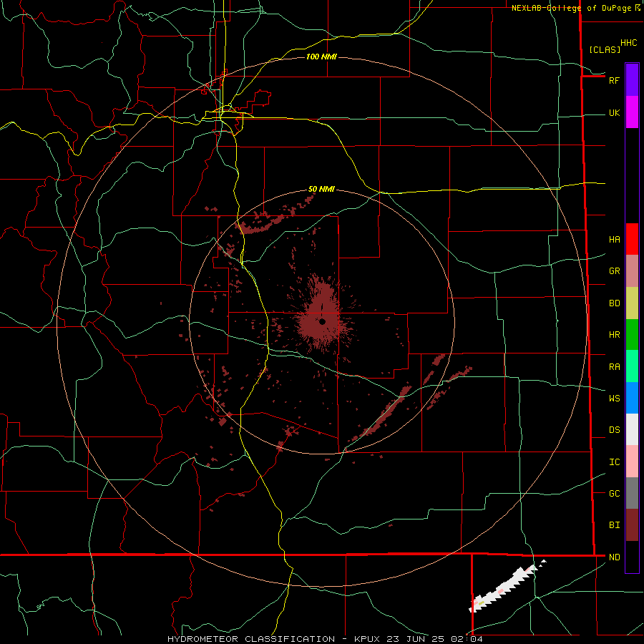
Task: Click the "WS" legend label
Action: coord(614,398)
